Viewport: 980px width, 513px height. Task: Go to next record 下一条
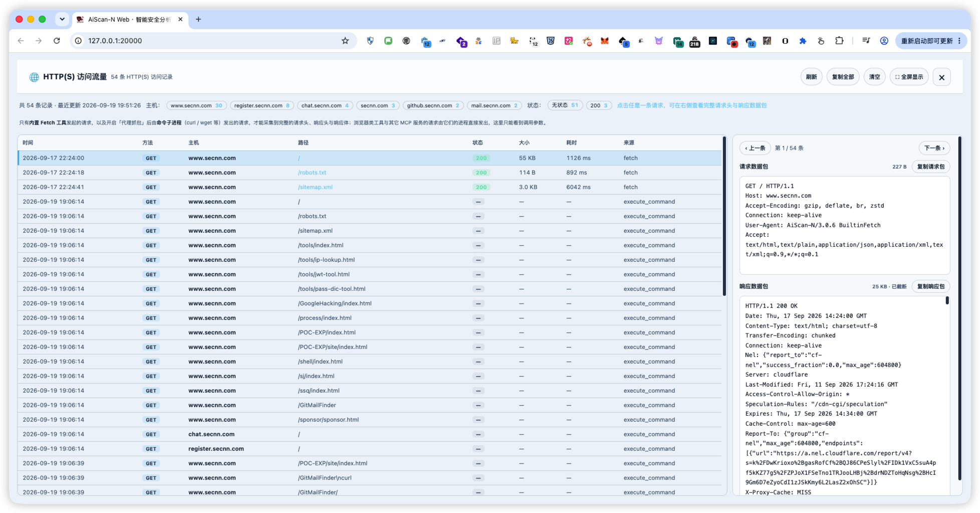(934, 148)
